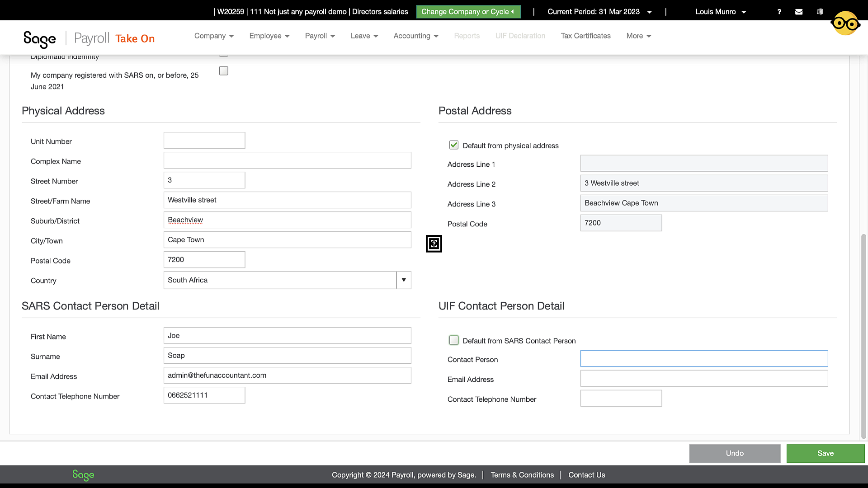Open the mail envelope icon

[799, 12]
